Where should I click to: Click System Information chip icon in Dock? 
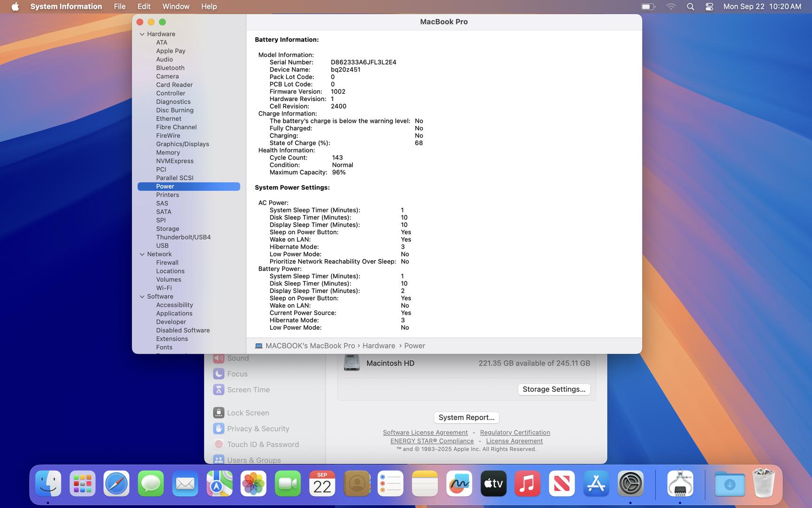680,484
